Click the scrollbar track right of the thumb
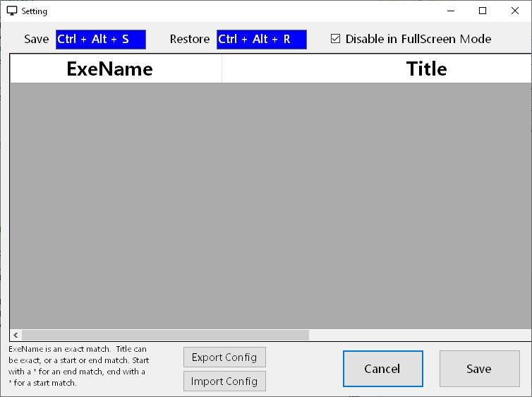The height and width of the screenshot is (397, 532). tap(416, 335)
